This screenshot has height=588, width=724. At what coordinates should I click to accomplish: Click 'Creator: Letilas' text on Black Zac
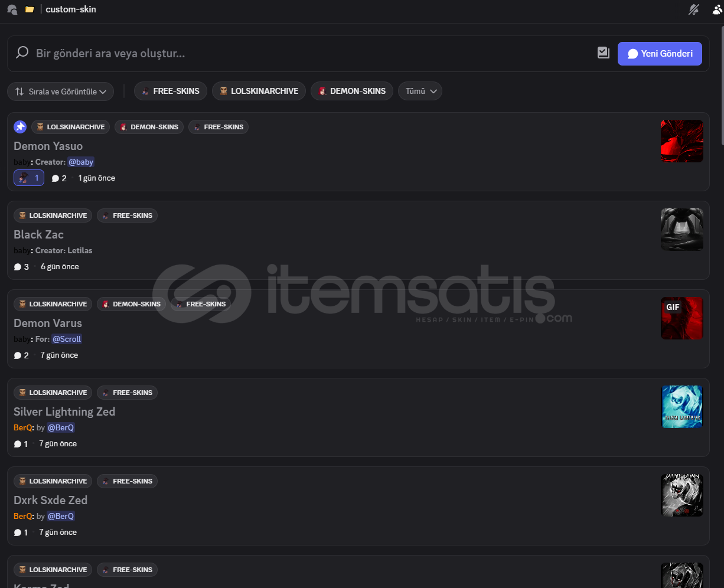pos(64,250)
